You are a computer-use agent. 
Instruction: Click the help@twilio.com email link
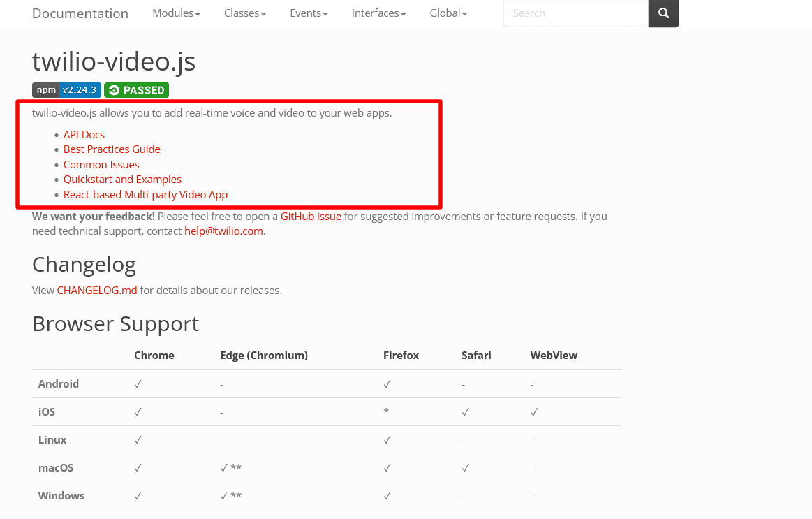click(223, 231)
